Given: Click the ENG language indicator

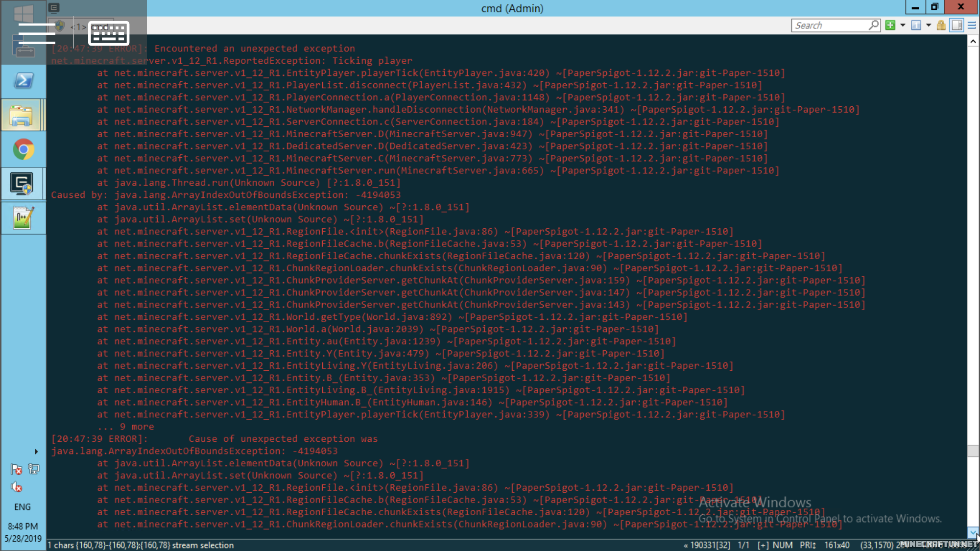Looking at the screenshot, I should (x=23, y=507).
